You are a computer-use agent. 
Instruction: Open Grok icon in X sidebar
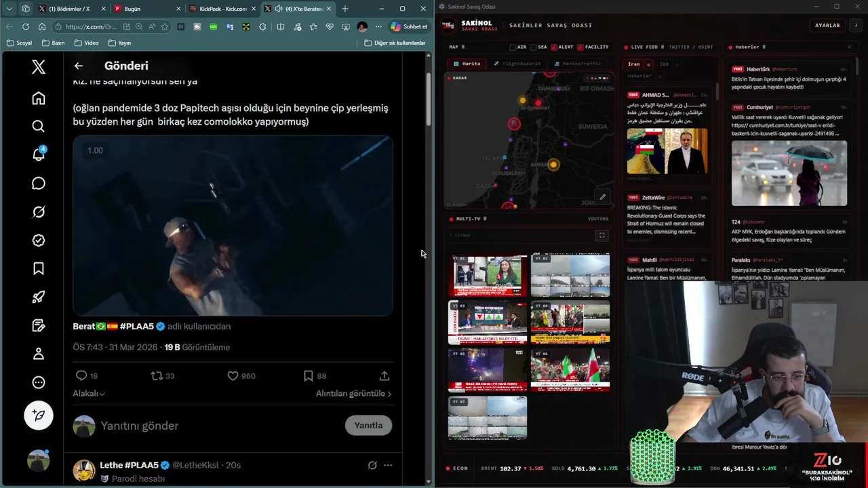pos(39,212)
